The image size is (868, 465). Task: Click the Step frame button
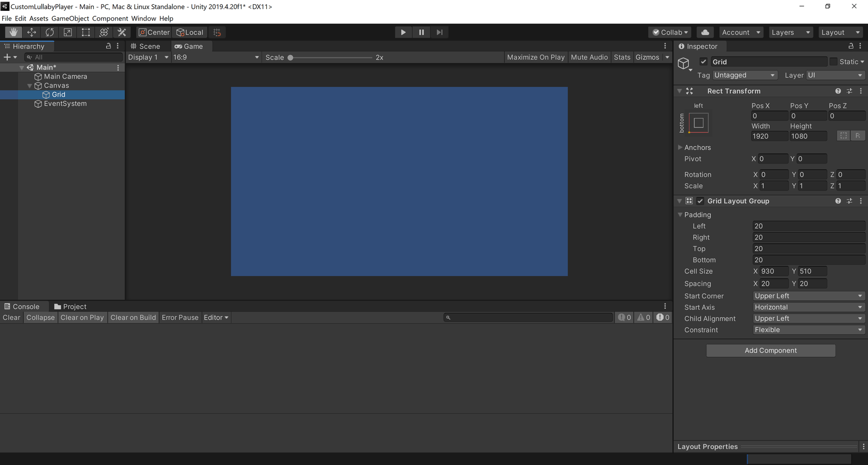439,33
